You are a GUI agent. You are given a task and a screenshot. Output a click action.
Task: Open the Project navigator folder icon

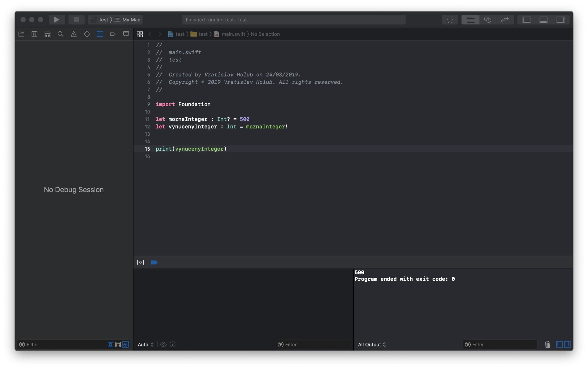pos(21,34)
